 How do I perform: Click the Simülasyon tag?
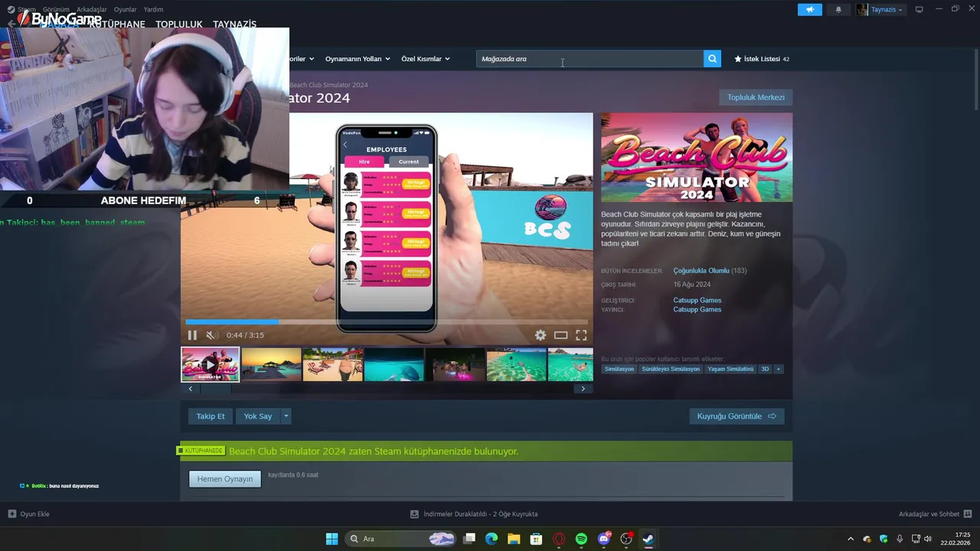(619, 369)
